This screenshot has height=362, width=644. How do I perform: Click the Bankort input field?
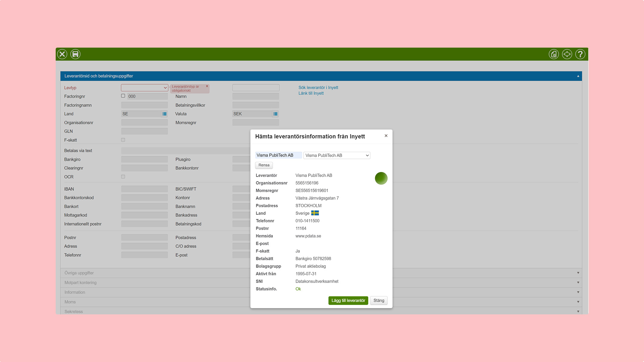(145, 206)
